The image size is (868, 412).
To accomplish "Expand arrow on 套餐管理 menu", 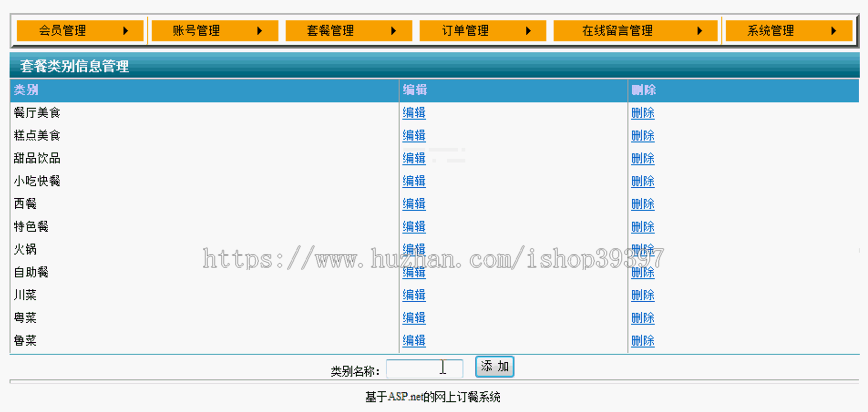I will tap(394, 31).
